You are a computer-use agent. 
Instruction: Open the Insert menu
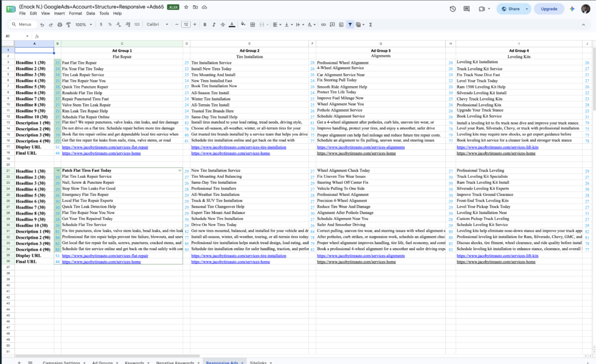pos(59,13)
